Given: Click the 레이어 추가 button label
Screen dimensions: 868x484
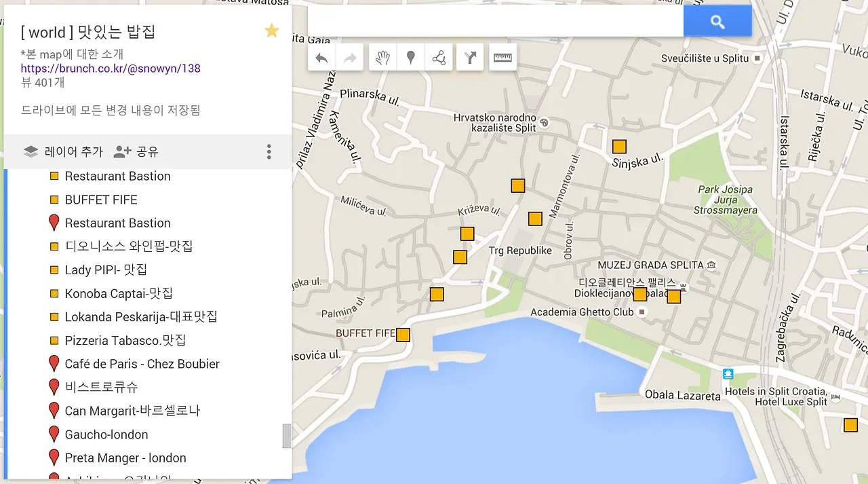Looking at the screenshot, I should point(74,151).
